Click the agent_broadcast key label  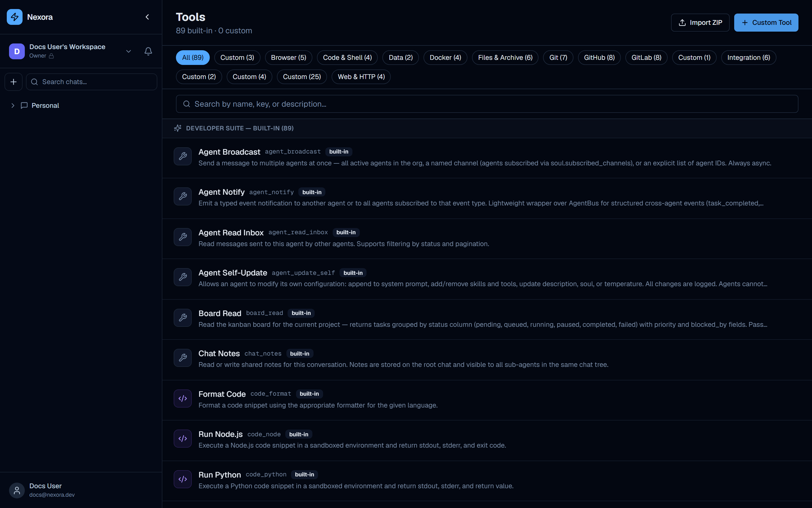click(x=293, y=152)
